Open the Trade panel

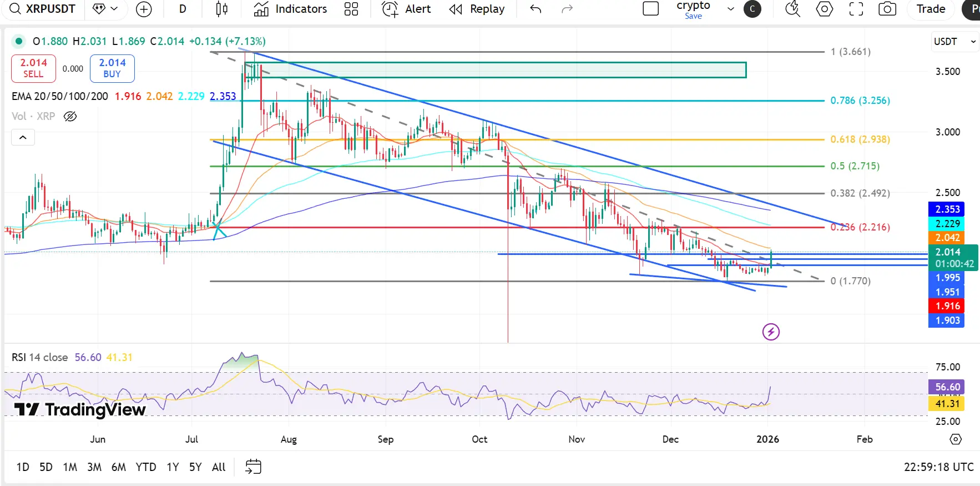point(931,9)
